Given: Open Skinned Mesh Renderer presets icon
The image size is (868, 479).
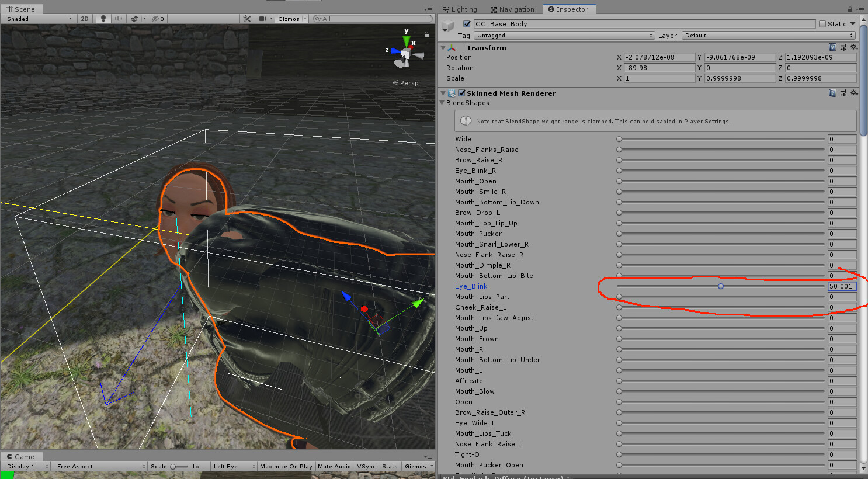Looking at the screenshot, I should pos(843,93).
